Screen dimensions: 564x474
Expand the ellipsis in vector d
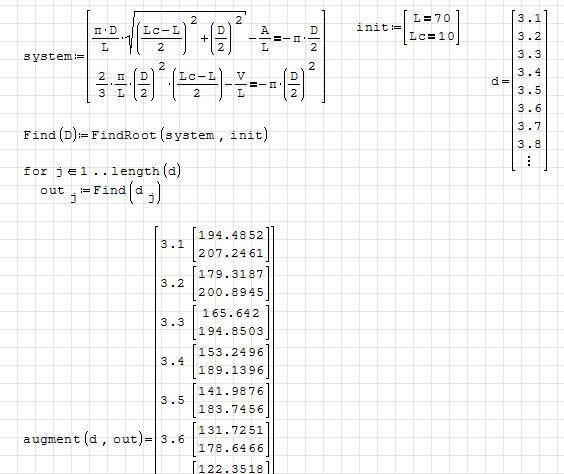(x=529, y=160)
